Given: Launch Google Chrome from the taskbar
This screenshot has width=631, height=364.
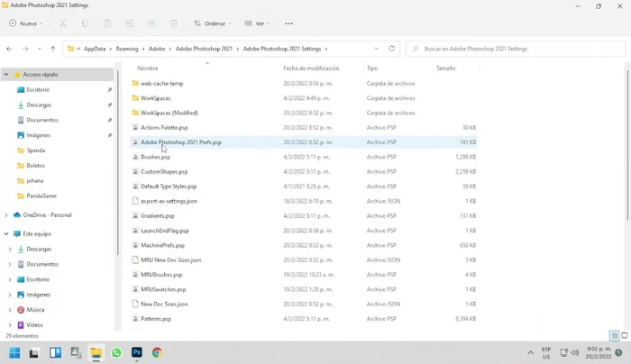Looking at the screenshot, I should click(x=157, y=353).
